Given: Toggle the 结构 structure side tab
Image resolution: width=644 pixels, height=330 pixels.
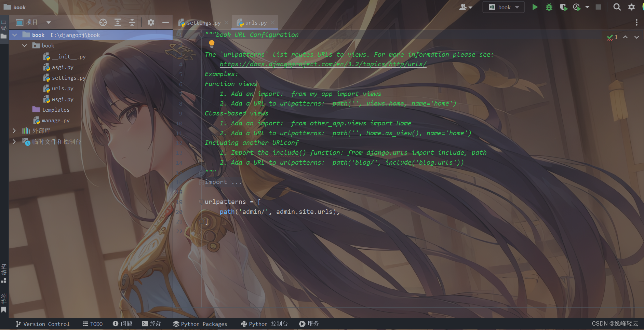Looking at the screenshot, I should (4, 273).
